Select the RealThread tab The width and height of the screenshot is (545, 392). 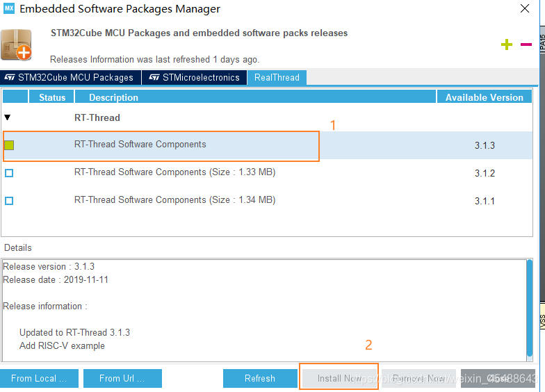click(x=277, y=77)
